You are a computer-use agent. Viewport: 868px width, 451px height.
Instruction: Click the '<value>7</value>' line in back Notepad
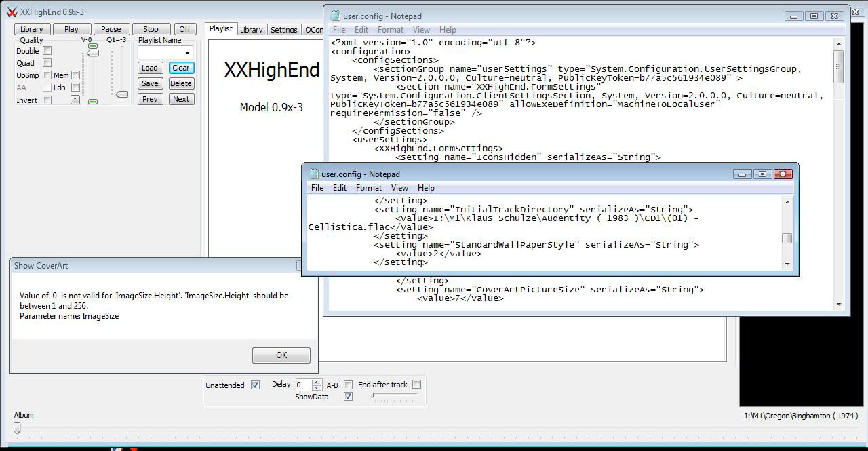click(x=460, y=298)
